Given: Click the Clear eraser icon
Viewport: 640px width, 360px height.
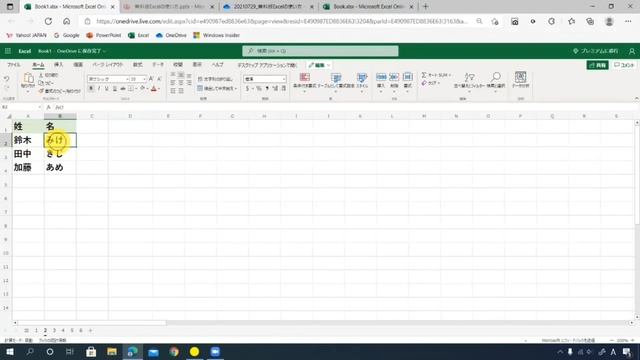Looking at the screenshot, I should pos(424,83).
